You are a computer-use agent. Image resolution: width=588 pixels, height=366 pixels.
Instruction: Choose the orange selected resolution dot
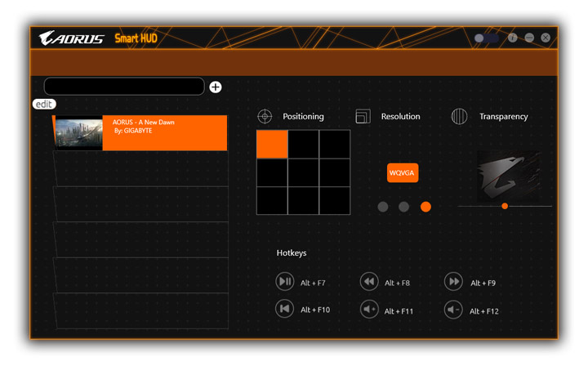pos(425,207)
